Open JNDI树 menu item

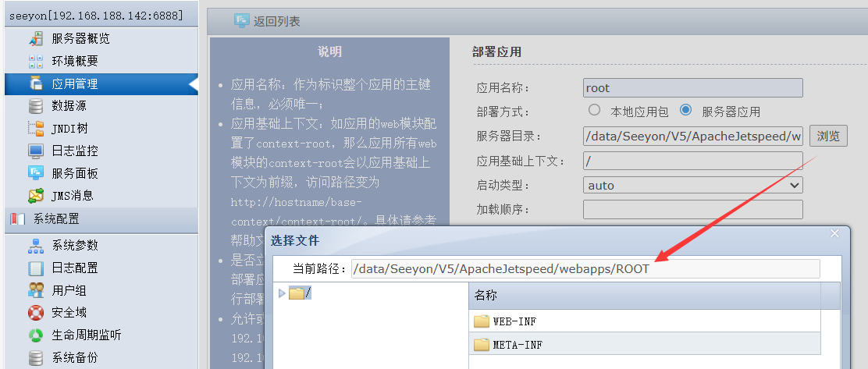coord(69,129)
